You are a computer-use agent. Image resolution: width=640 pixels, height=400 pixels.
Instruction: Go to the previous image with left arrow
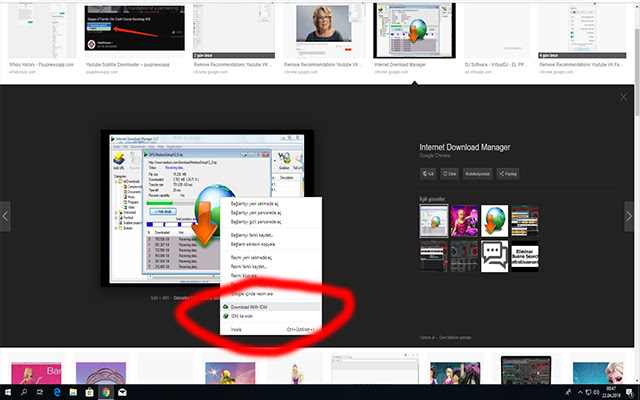tap(6, 215)
